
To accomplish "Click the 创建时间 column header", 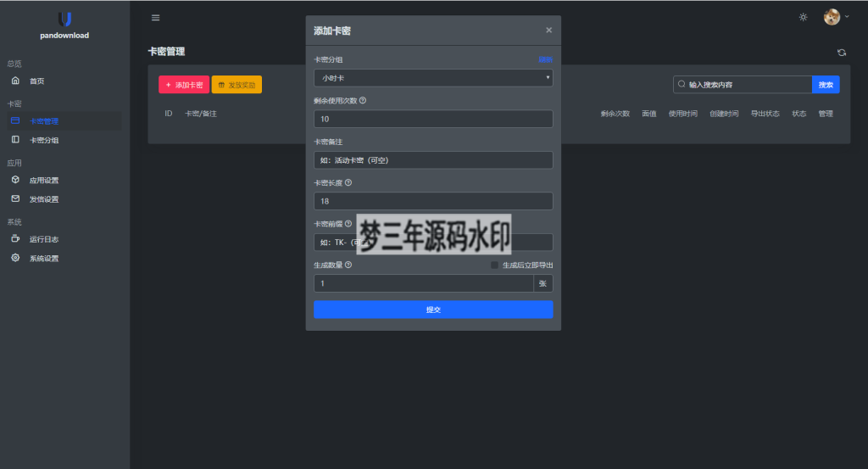I will coord(724,114).
